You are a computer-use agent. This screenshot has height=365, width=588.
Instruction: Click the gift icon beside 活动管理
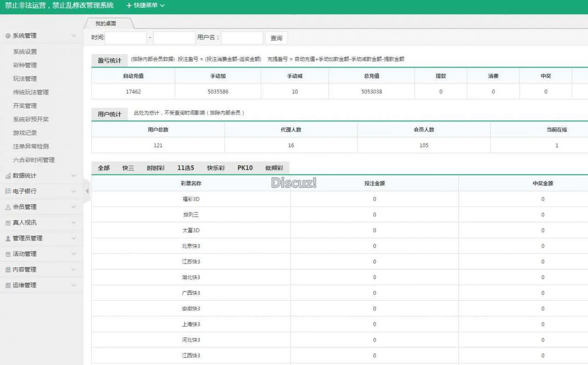tap(8, 254)
